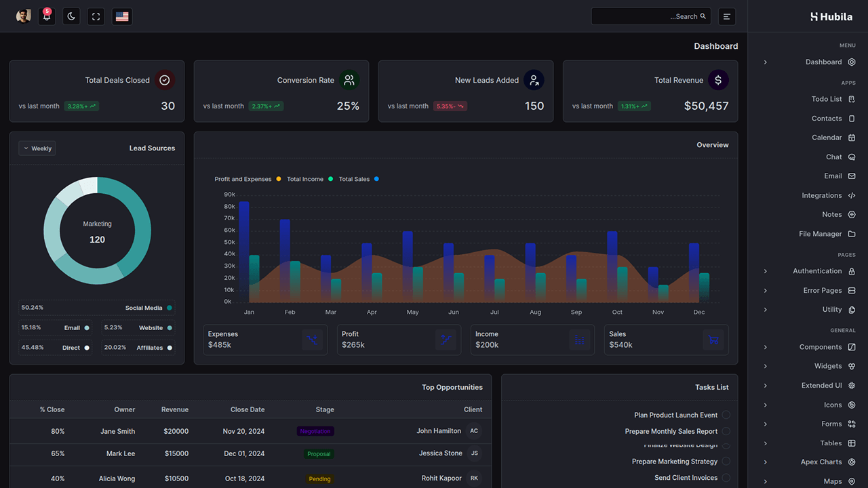This screenshot has width=868, height=488.
Task: Check Send Client Invoices task
Action: click(x=726, y=477)
